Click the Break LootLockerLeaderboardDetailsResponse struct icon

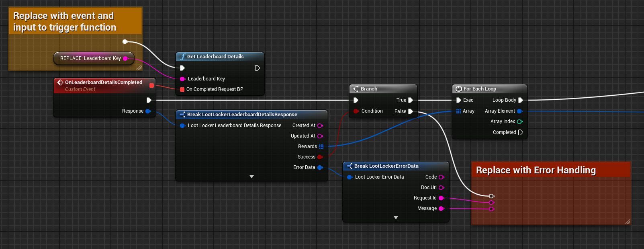pyautogui.click(x=182, y=115)
